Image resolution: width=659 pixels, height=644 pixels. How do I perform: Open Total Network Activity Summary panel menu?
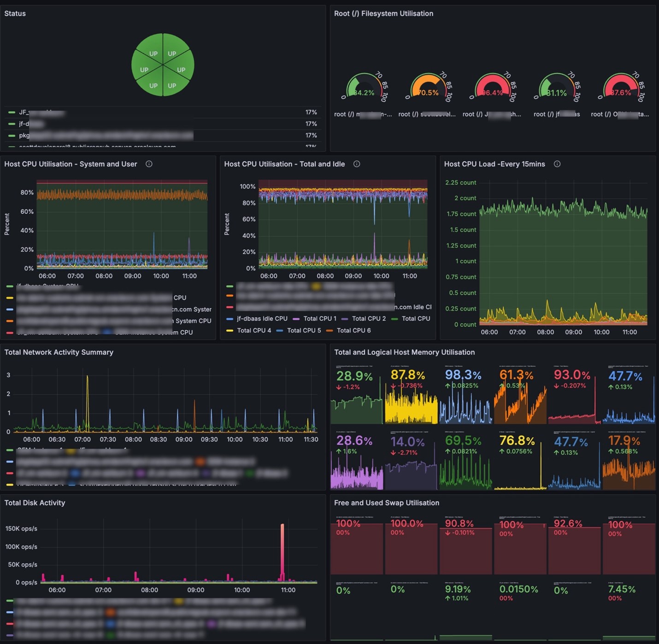pyautogui.click(x=59, y=352)
